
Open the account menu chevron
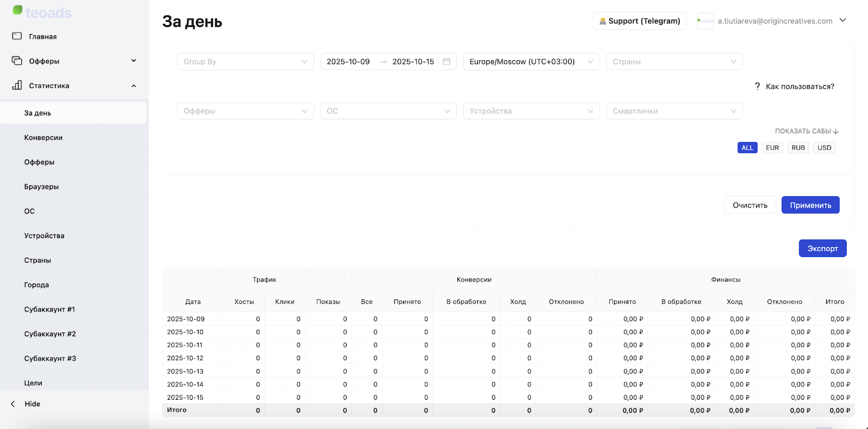pyautogui.click(x=843, y=21)
